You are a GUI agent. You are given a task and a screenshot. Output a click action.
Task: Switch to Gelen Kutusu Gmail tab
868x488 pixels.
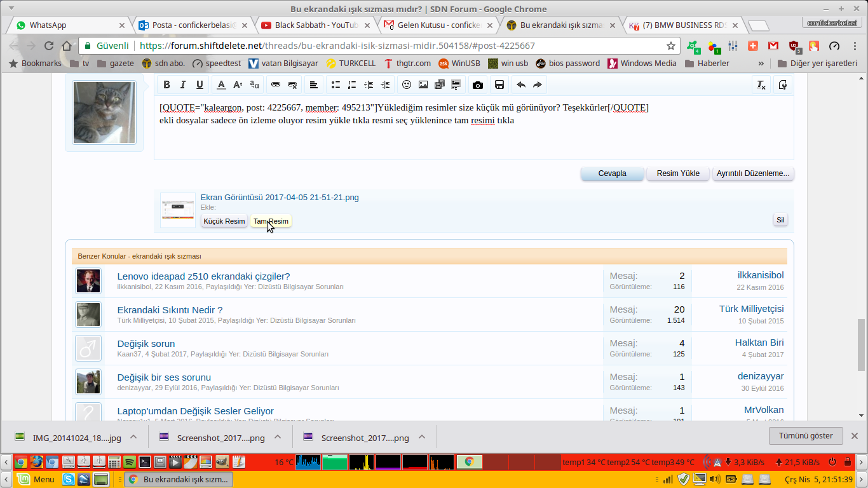pos(437,25)
